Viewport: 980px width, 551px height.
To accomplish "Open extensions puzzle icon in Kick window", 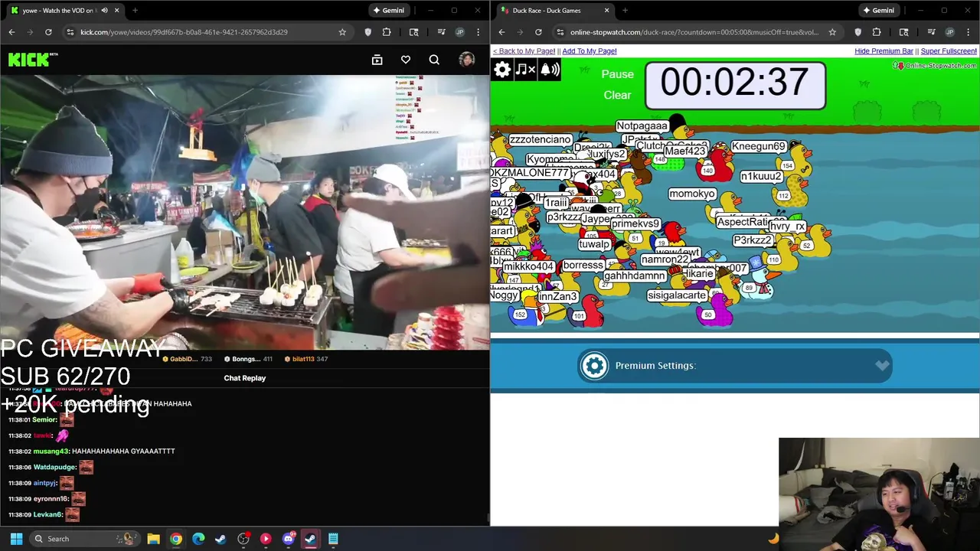I will coord(387,32).
